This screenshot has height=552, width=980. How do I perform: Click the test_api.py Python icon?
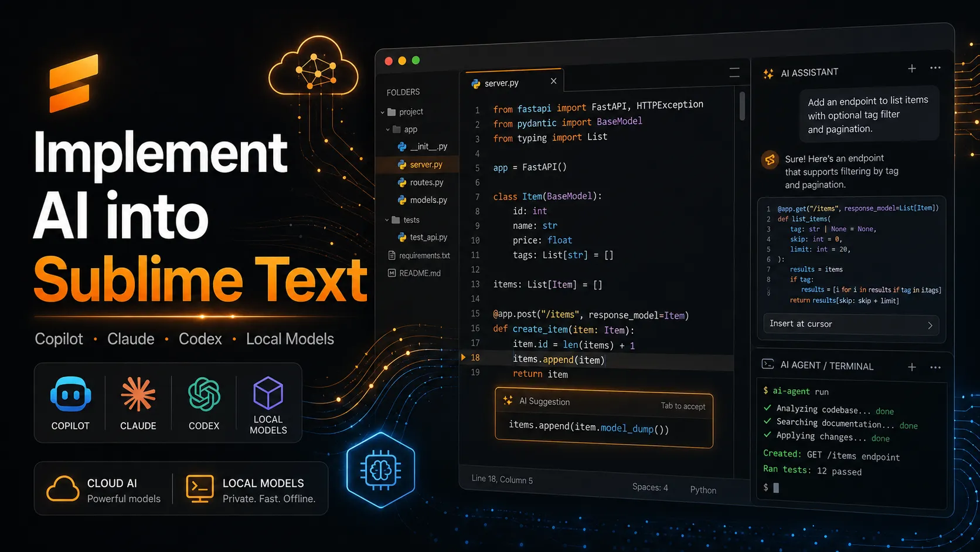tap(402, 237)
